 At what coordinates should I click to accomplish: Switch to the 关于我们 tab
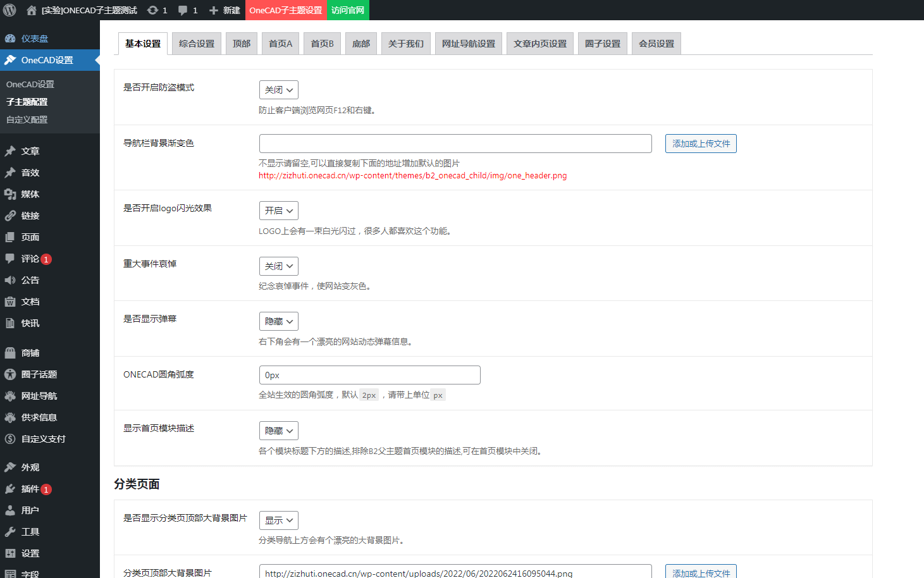click(x=406, y=44)
